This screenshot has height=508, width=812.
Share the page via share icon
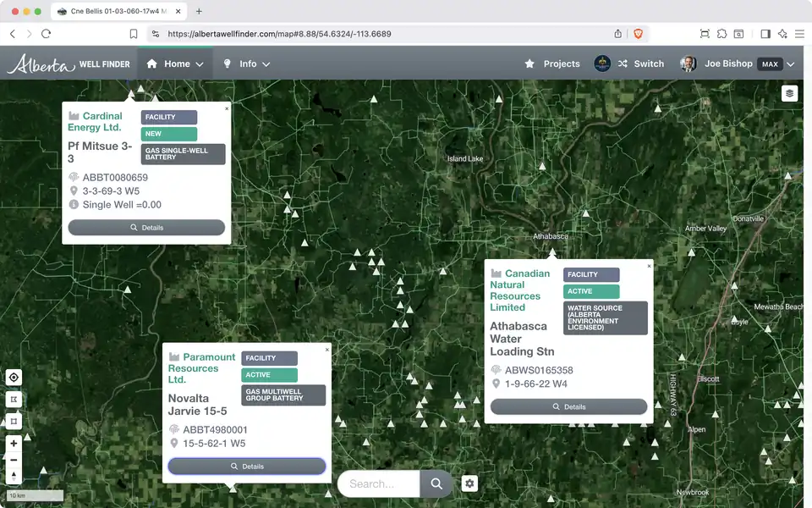617,34
